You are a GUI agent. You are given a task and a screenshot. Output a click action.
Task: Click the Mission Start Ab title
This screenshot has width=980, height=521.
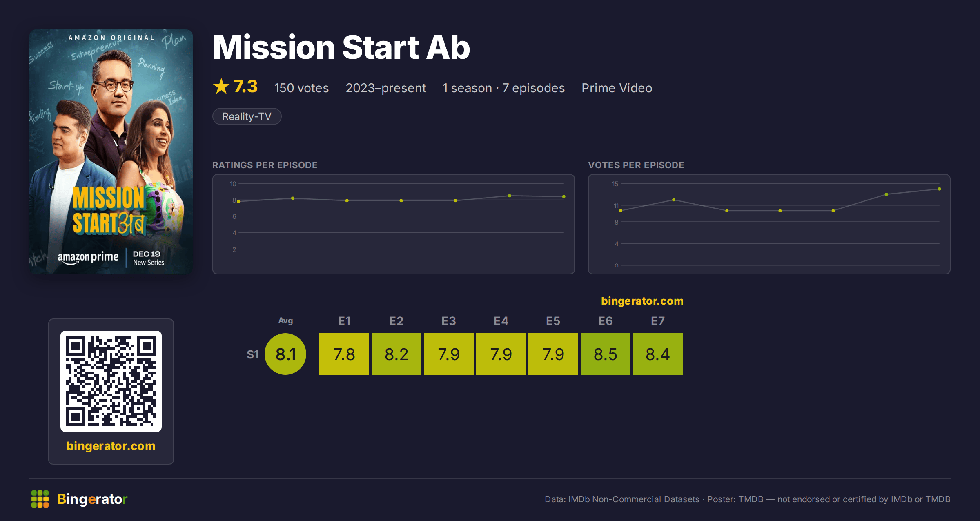click(x=341, y=47)
